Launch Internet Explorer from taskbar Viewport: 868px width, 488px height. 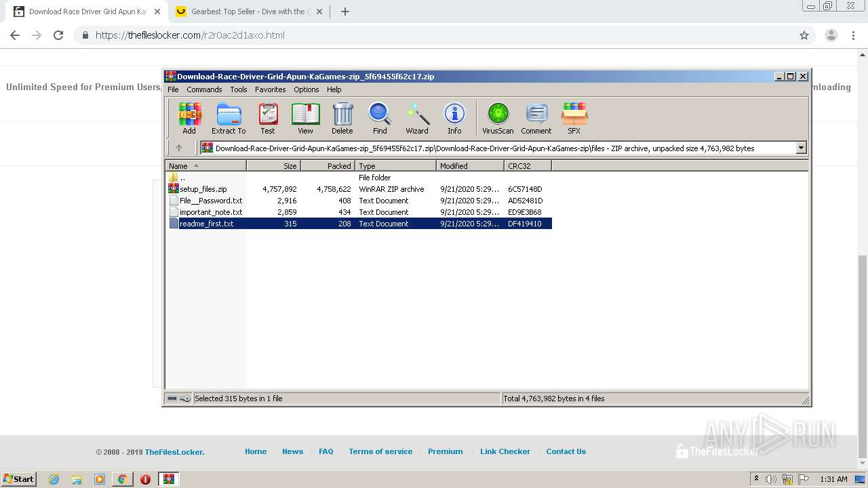pos(54,479)
